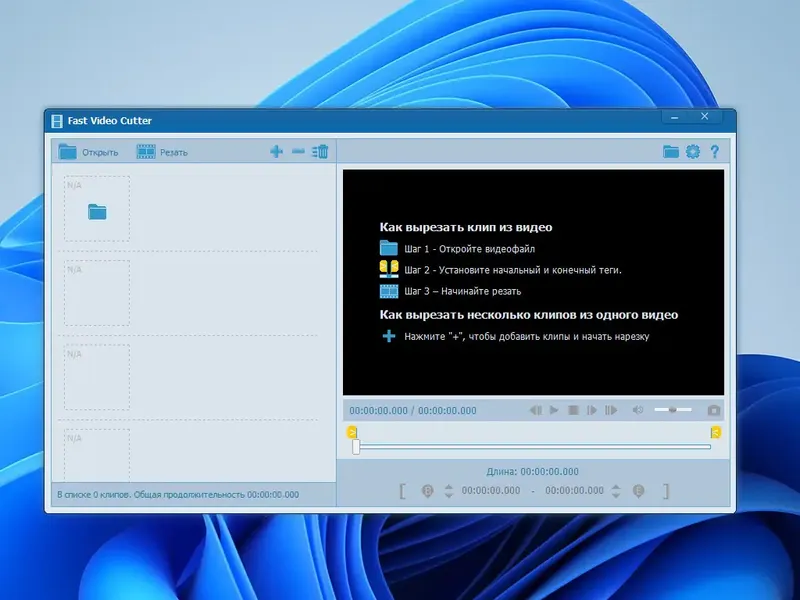Click status text "В списке 0 клипов"
This screenshot has height=600, width=800.
93,494
